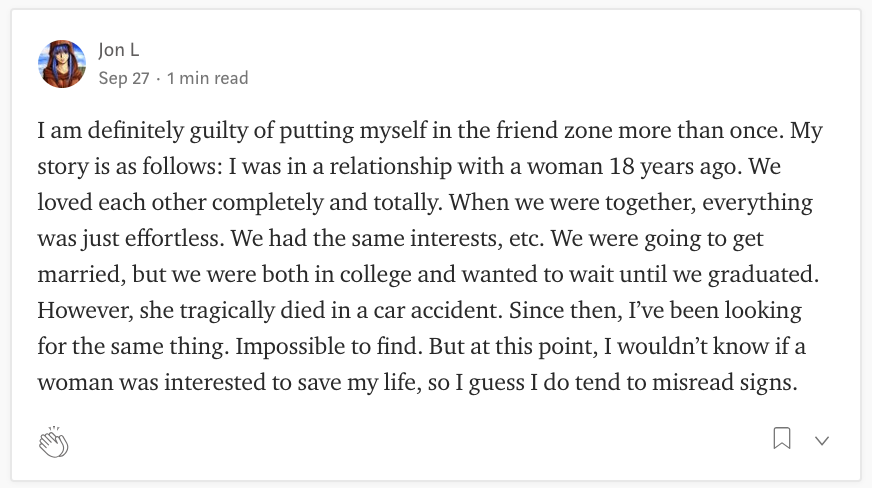Click the phrase 'But at this point'
The image size is (872, 488).
(x=513, y=346)
